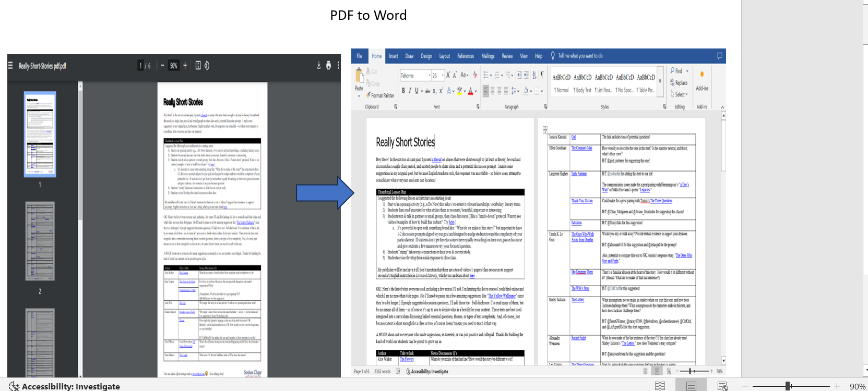This screenshot has height=391, width=868.
Task: Toggle Italic formatting
Action: click(410, 91)
